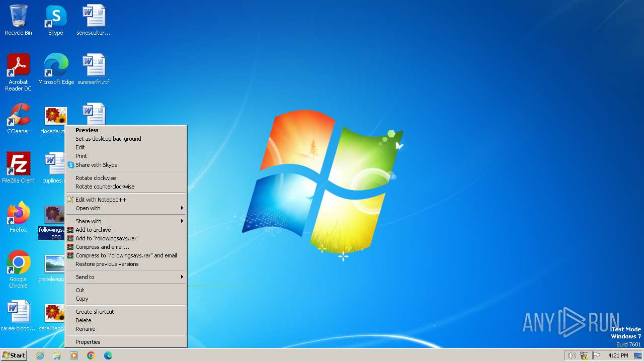Select Google Chrome desktop shortcut
The height and width of the screenshot is (362, 644).
18,269
